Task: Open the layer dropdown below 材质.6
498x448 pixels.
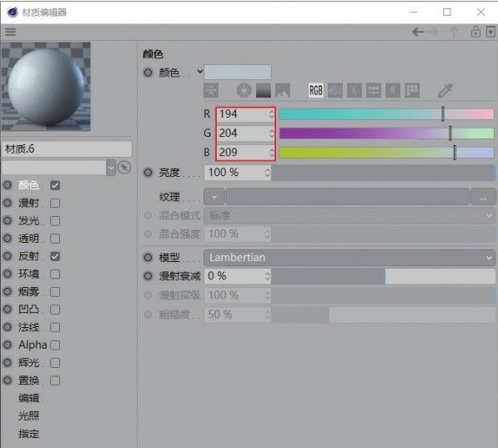Action: [111, 168]
